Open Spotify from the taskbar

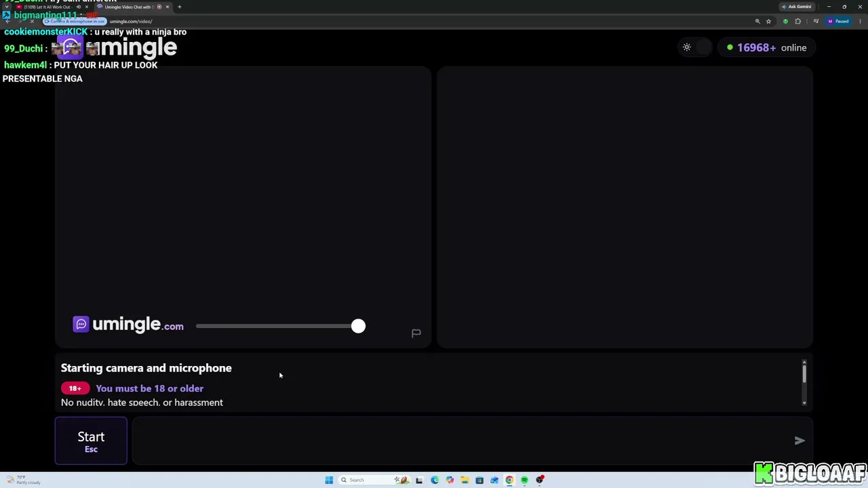click(x=524, y=480)
